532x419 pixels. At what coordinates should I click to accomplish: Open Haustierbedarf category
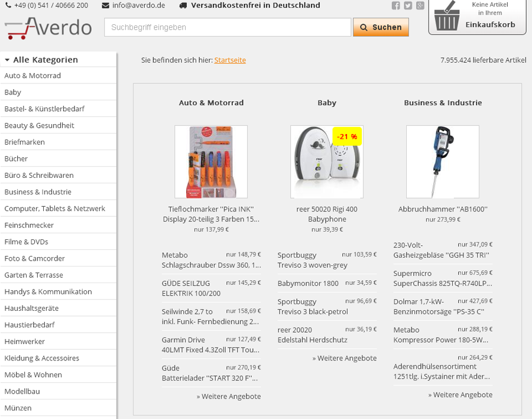coord(59,325)
